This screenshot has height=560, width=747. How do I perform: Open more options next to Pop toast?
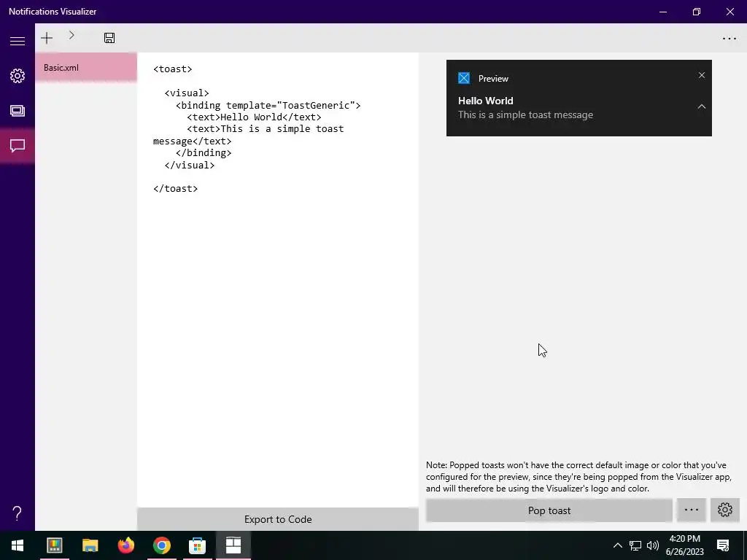[692, 510]
